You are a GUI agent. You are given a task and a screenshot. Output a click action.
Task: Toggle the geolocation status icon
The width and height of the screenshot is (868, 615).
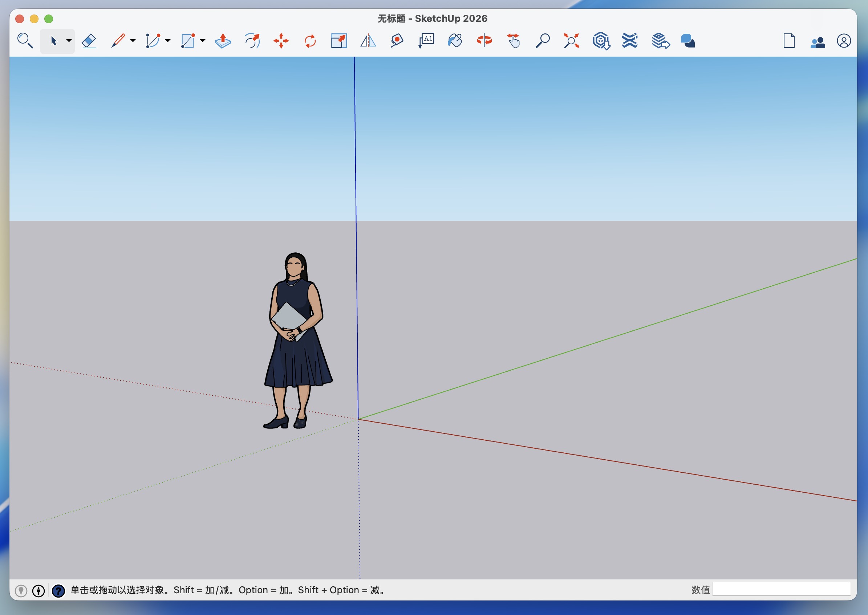coord(21,590)
